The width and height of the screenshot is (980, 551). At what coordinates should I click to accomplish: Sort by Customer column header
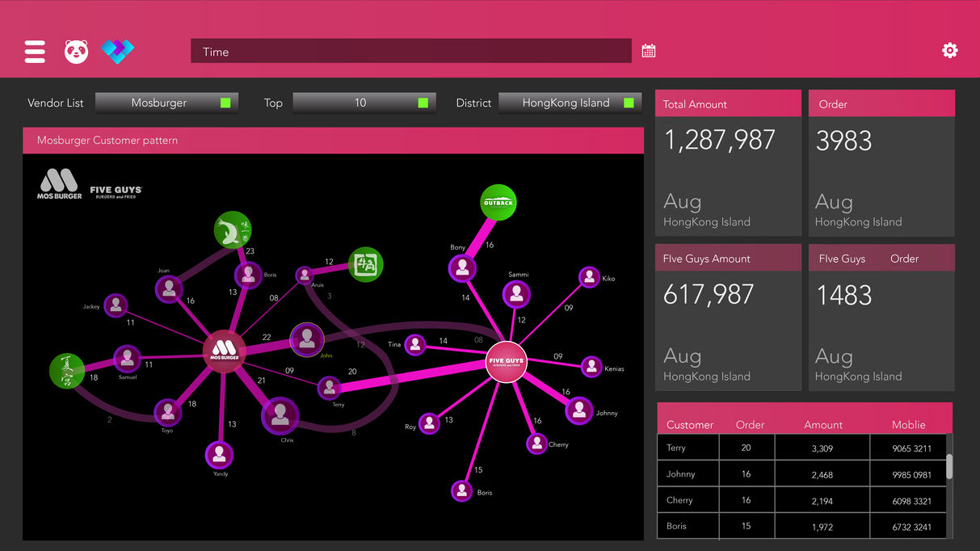690,424
